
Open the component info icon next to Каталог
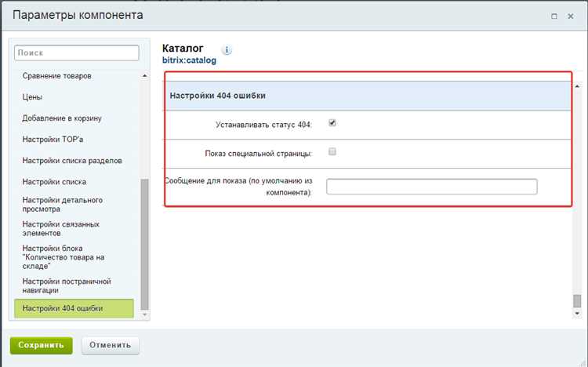(x=227, y=49)
